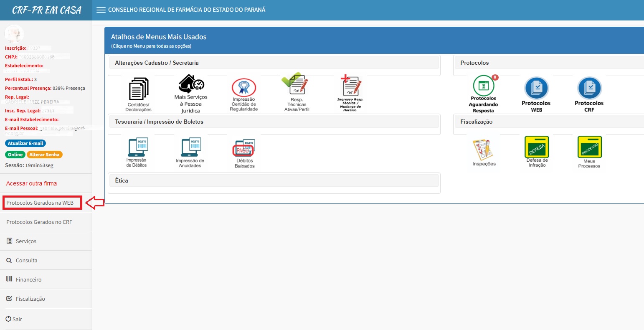Open Impressão de Anuidades icon
Viewport: 644px width, 330px height.
(190, 152)
